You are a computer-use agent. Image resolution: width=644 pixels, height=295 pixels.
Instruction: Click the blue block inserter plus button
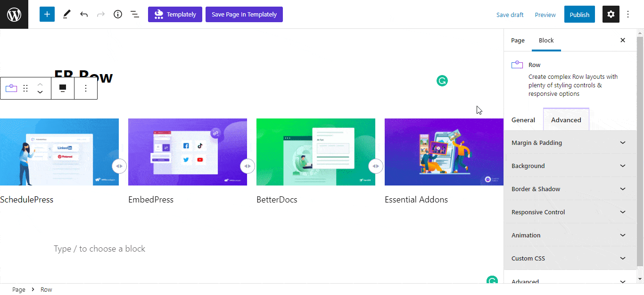[x=47, y=14]
